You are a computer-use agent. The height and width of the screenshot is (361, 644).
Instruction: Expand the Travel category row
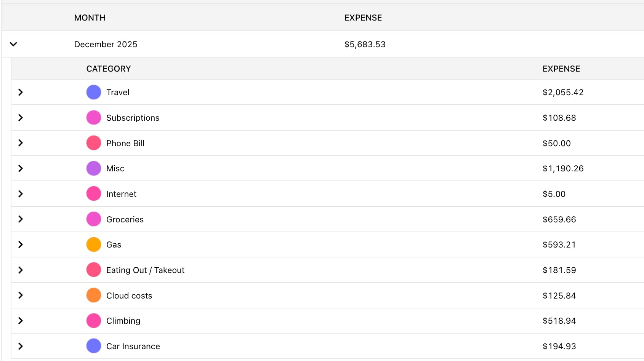point(21,92)
